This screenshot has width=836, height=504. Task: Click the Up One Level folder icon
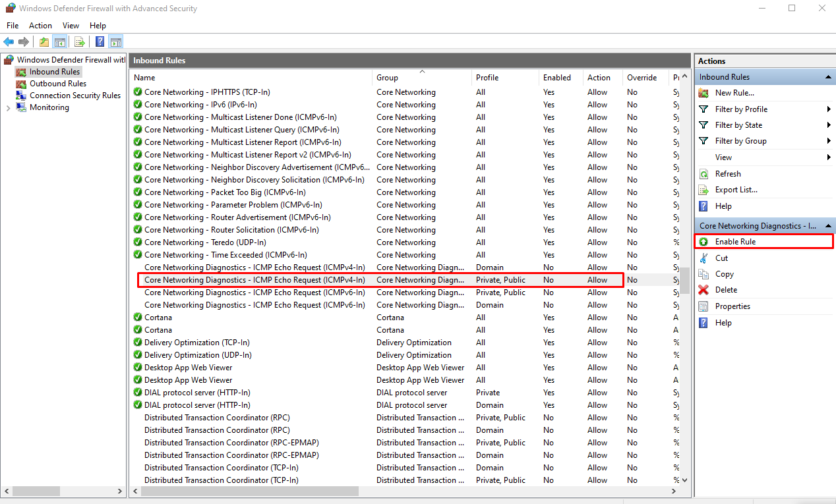tap(44, 42)
